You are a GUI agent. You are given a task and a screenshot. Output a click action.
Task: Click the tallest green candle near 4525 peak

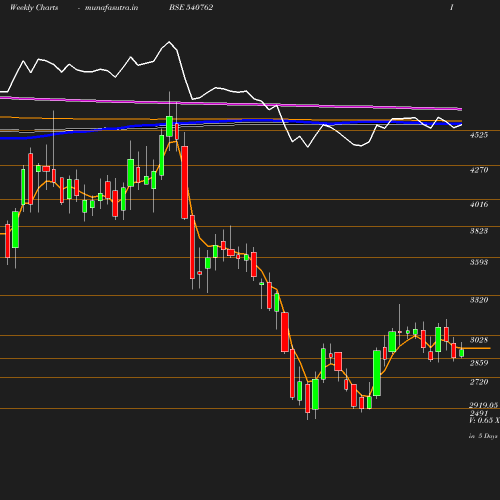pyautogui.click(x=169, y=126)
